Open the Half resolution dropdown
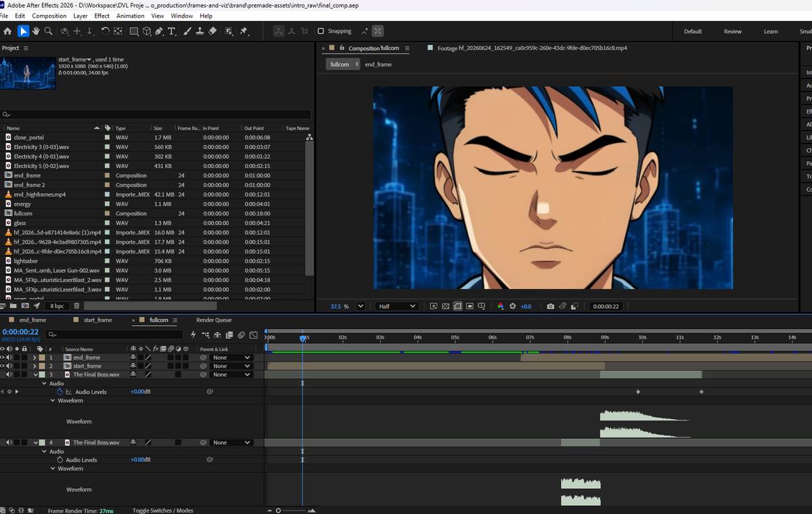The height and width of the screenshot is (514, 812). (396, 306)
